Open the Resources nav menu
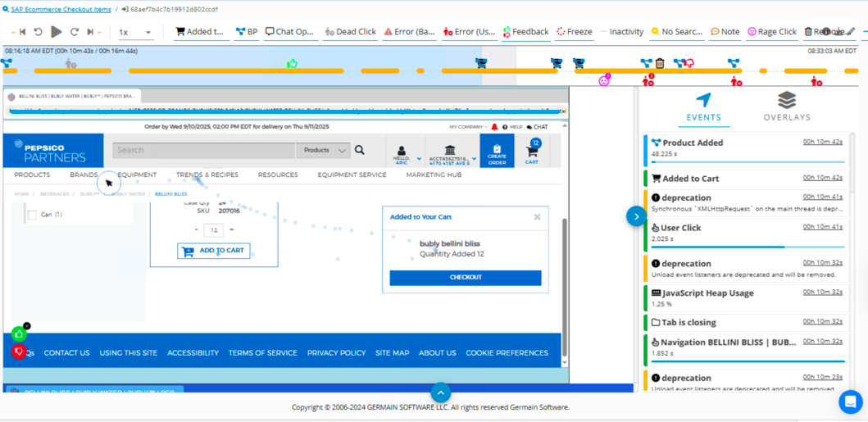The height and width of the screenshot is (422, 868). pyautogui.click(x=278, y=175)
